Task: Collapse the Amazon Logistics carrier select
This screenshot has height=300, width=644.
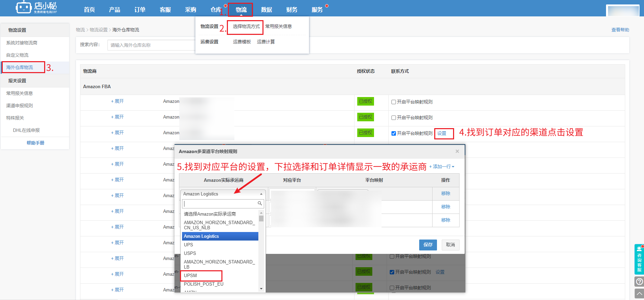Action: 223,194
